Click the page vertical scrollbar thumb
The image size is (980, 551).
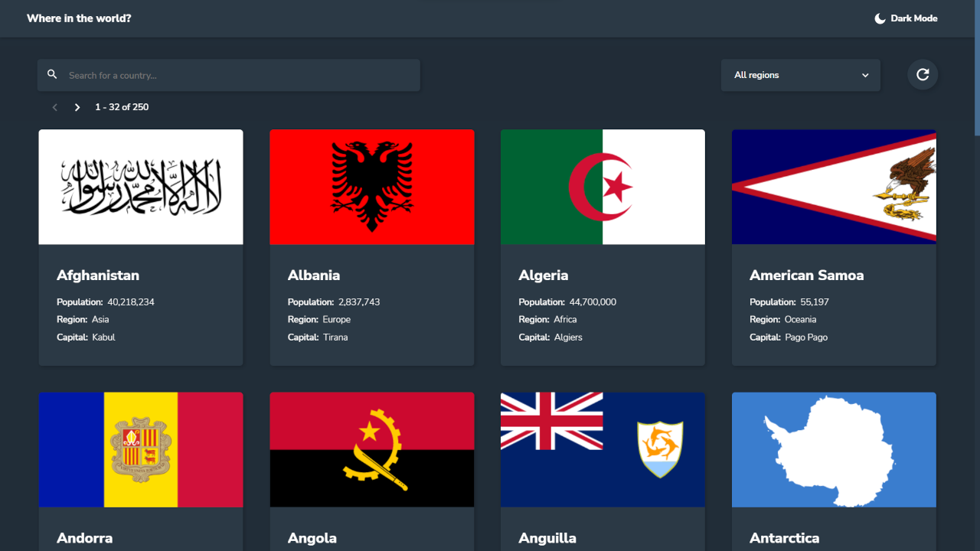click(976, 67)
